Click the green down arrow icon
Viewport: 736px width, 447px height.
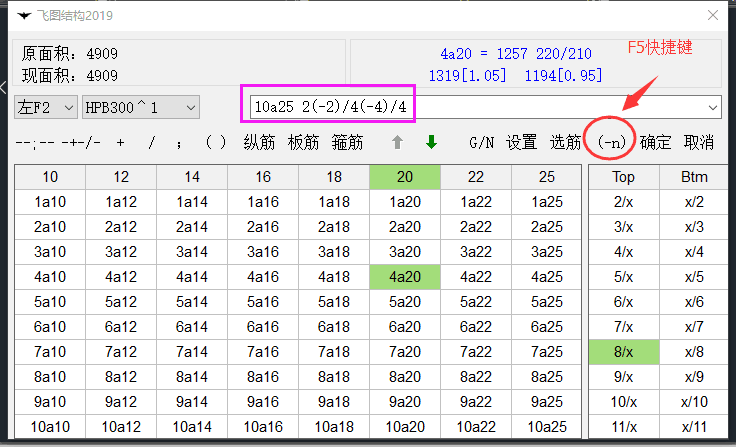[431, 142]
